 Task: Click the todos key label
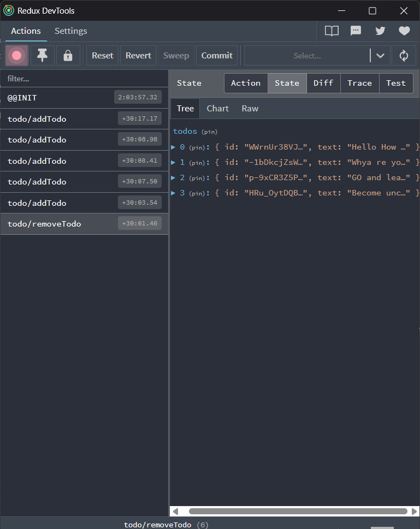click(x=185, y=131)
